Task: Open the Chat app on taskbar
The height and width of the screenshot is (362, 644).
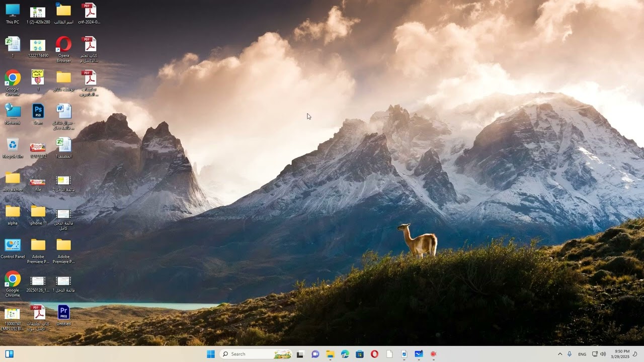Action: tap(315, 354)
